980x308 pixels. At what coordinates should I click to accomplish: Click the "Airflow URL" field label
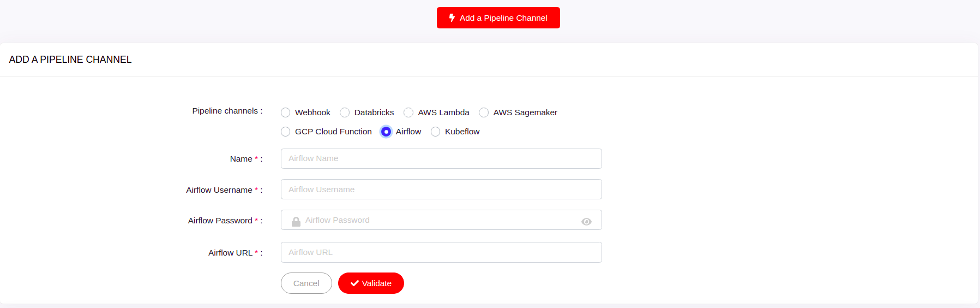[230, 253]
